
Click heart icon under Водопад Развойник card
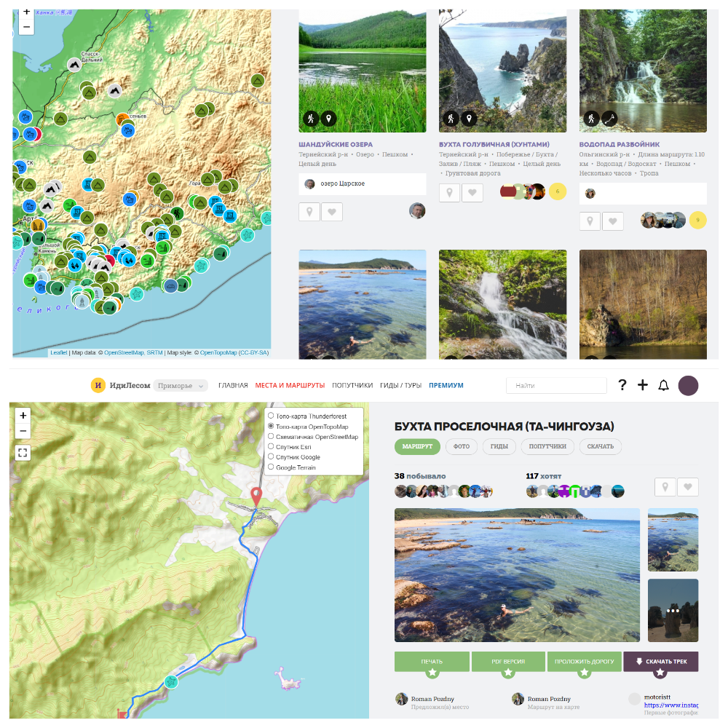coord(613,221)
